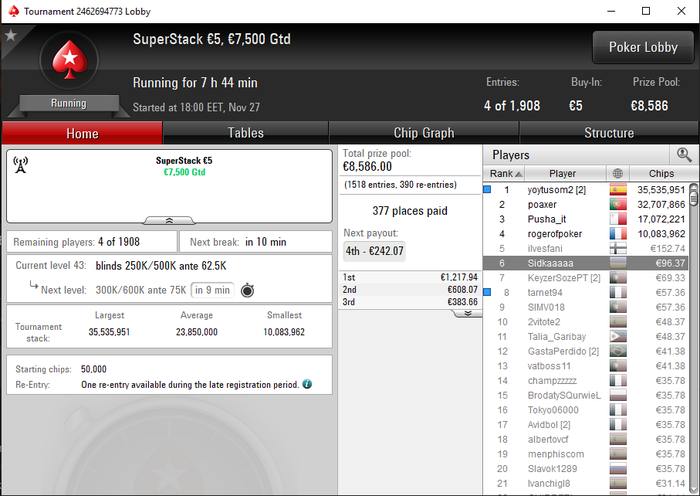Click the France flag next to rogerofpoker
The image size is (700, 496).
[618, 234]
